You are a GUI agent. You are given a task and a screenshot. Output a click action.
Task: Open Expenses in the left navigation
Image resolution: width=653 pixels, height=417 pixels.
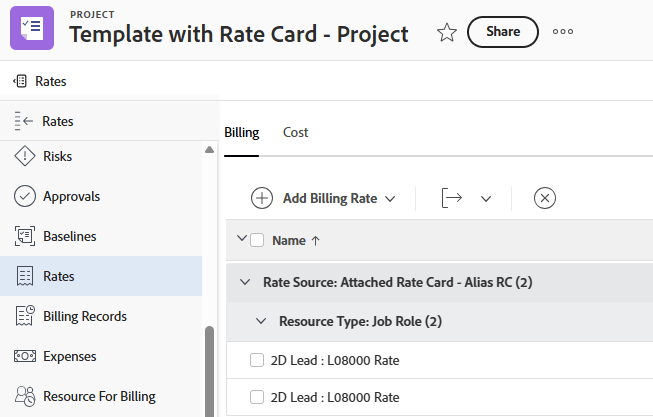click(101, 356)
